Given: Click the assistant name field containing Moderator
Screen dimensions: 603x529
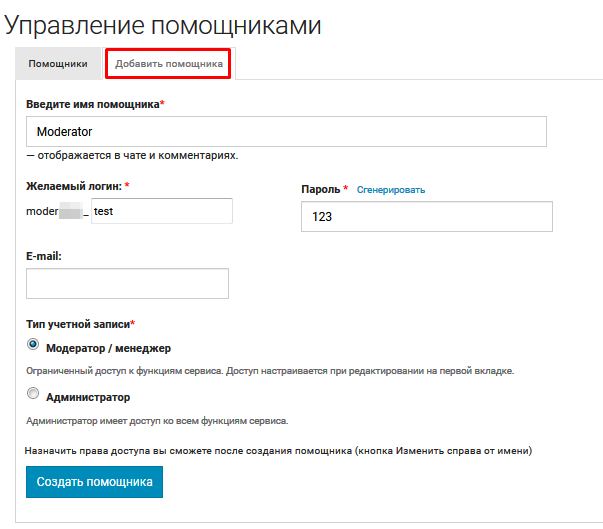Looking at the screenshot, I should coord(286,132).
